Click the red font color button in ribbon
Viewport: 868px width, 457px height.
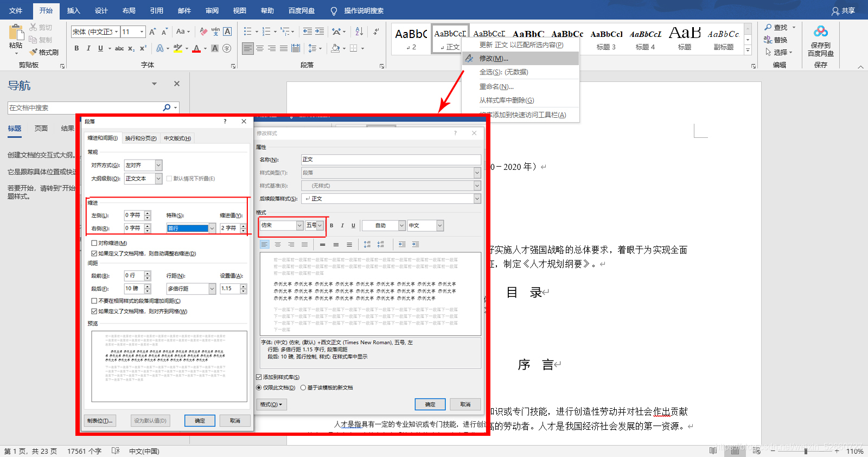click(196, 48)
